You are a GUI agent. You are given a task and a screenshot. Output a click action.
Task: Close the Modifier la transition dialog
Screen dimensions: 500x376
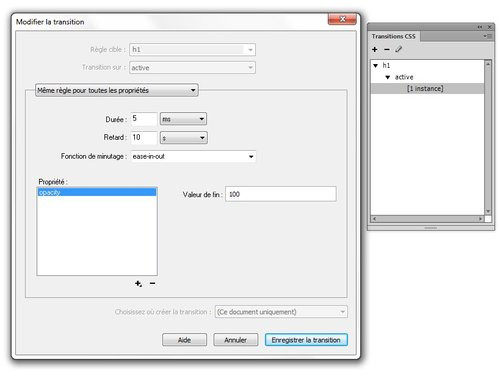342,19
